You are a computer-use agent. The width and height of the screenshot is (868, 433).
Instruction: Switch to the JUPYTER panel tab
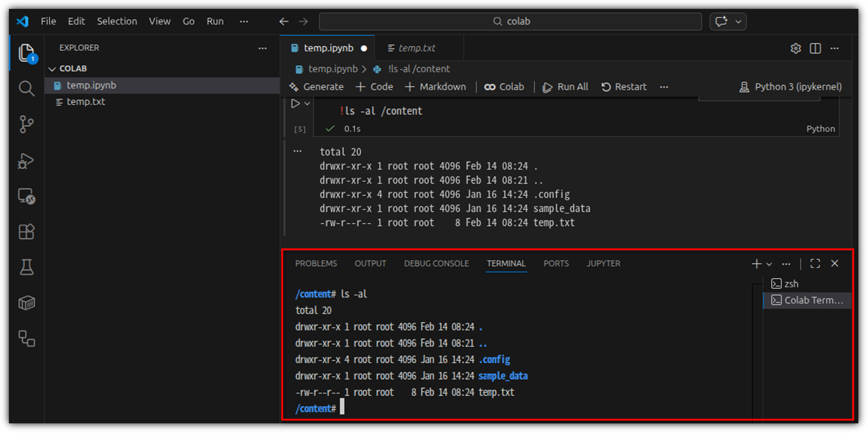(x=603, y=264)
